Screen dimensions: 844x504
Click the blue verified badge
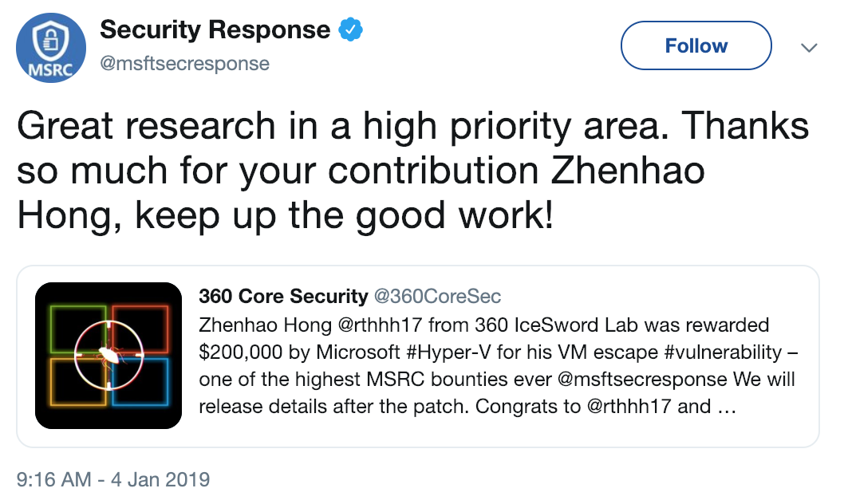point(351,31)
